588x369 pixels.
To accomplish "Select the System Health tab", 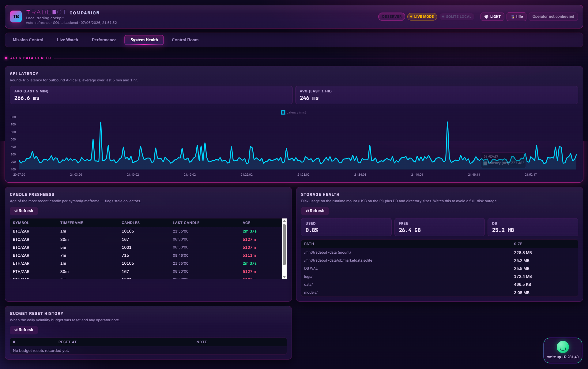I will [x=144, y=40].
